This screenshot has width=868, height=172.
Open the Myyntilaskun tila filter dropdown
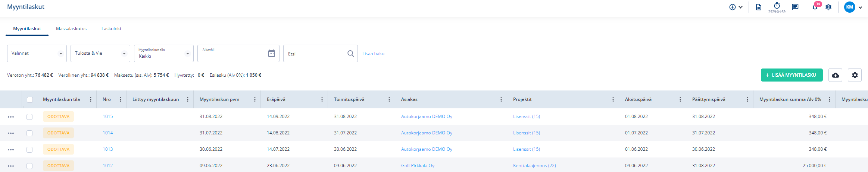point(164,53)
